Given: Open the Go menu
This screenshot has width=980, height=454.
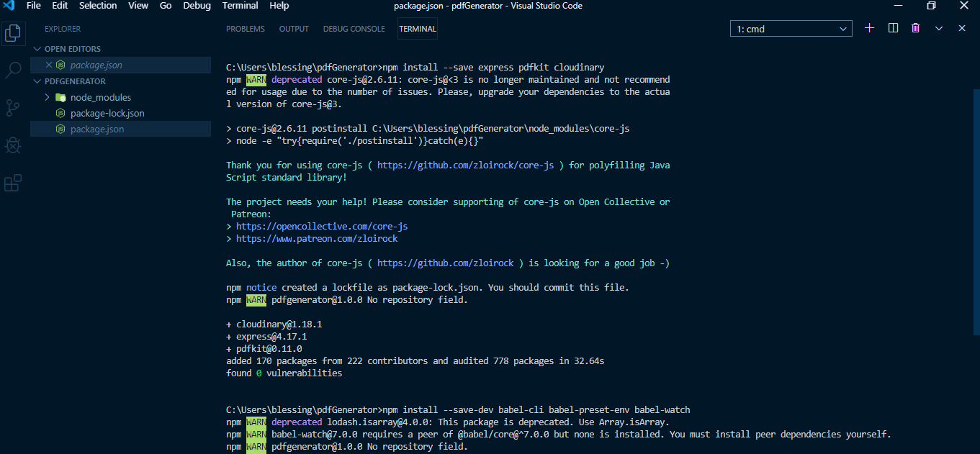Looking at the screenshot, I should (166, 6).
